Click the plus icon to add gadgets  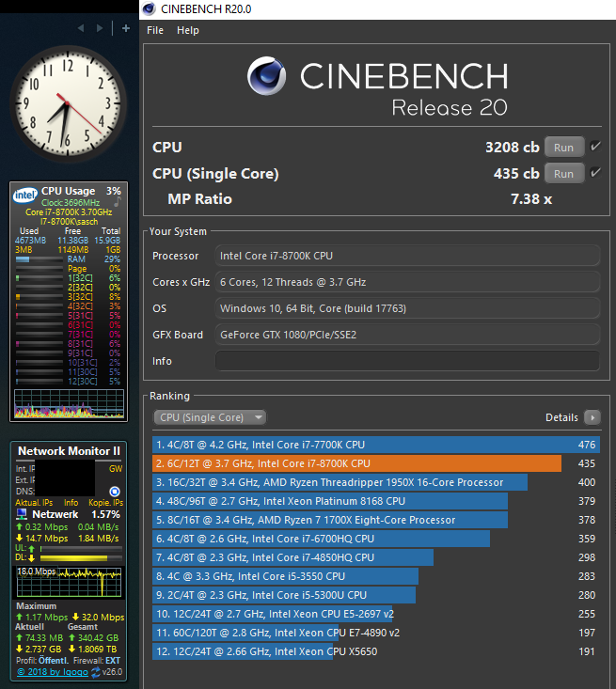point(126,28)
